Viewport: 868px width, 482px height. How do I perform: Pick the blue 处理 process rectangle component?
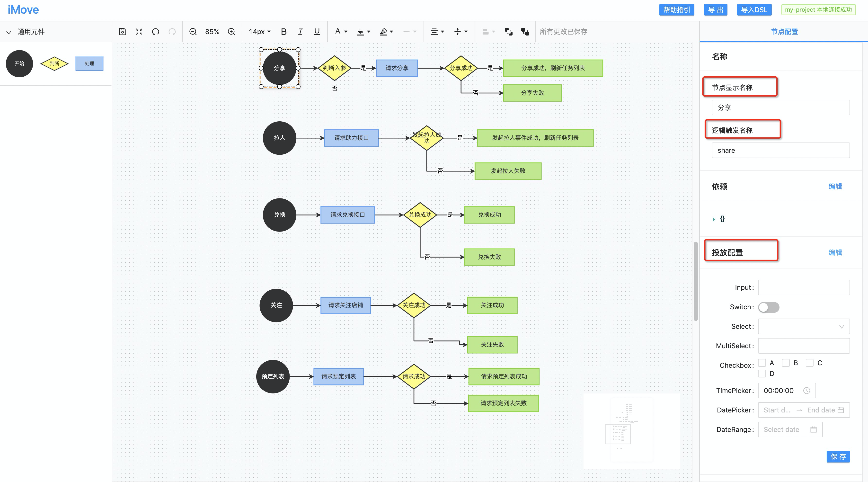89,63
